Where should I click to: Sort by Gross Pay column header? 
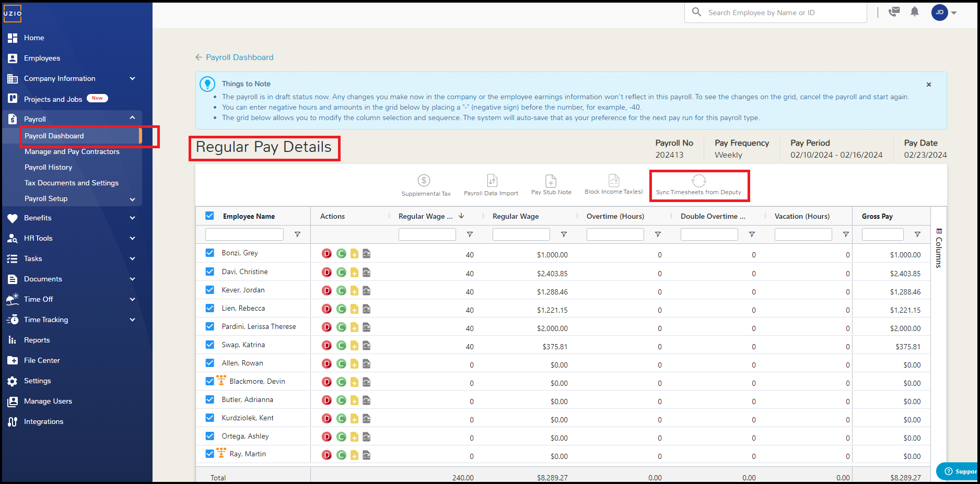(x=877, y=216)
